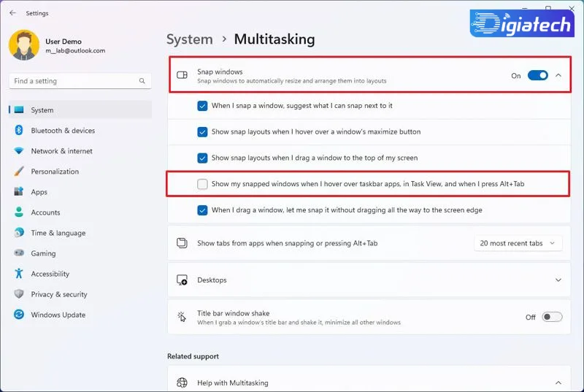Viewport: 584px width, 392px height.
Task: Open Personalization category
Action: (80, 172)
